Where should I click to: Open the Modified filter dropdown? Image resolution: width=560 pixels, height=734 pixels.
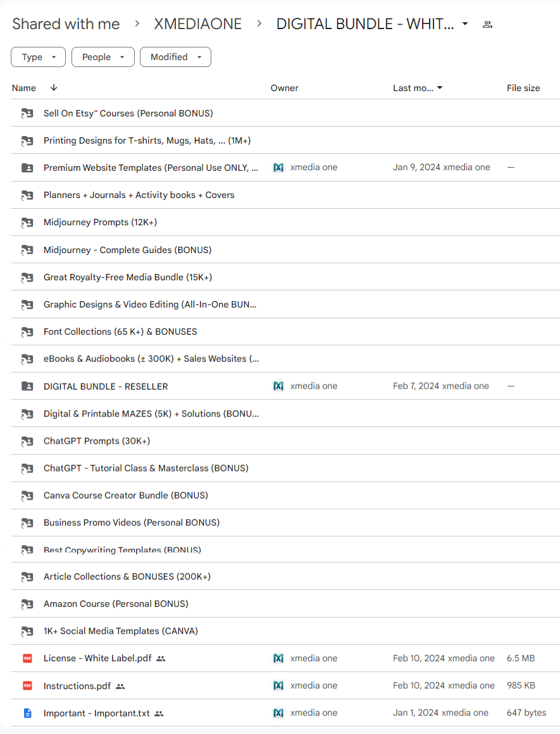[x=175, y=57]
